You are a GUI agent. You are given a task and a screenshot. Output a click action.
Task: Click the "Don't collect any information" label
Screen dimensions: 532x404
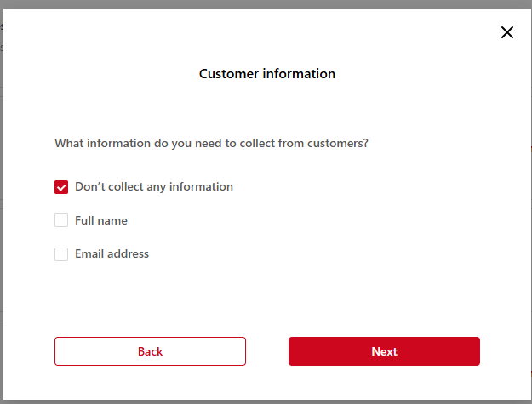(x=153, y=187)
